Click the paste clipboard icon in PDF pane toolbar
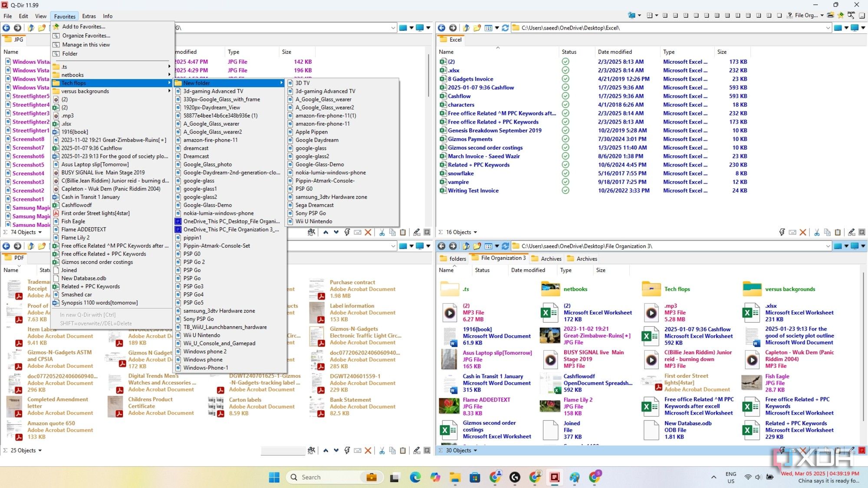 click(x=403, y=451)
